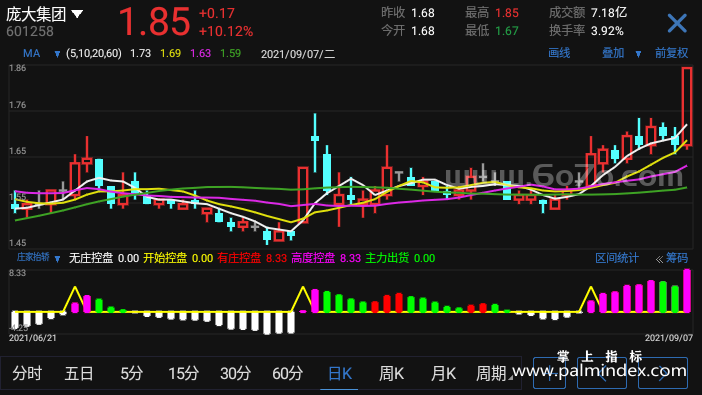Click the yellow MA10 value 1.69
Viewport: 702px width, 395px height.
click(x=171, y=54)
